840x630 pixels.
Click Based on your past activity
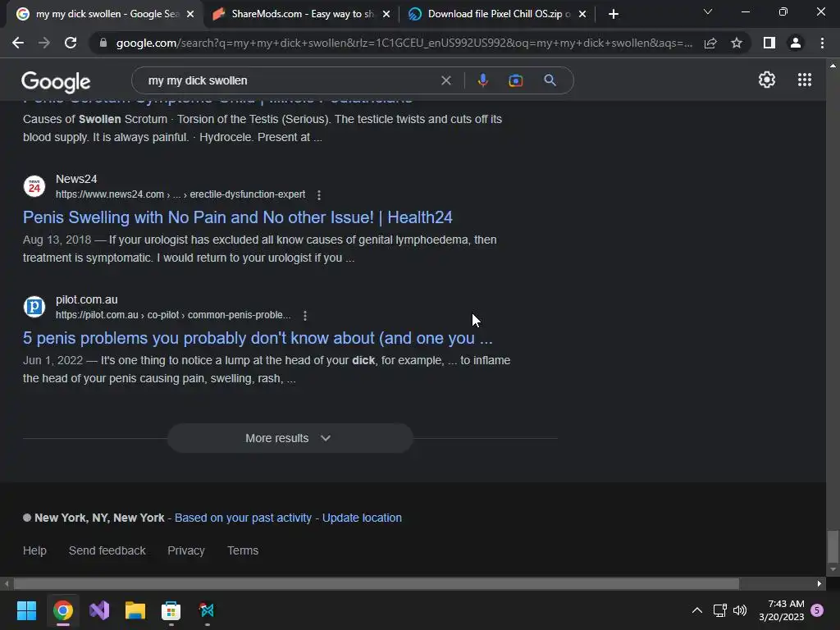(243, 518)
